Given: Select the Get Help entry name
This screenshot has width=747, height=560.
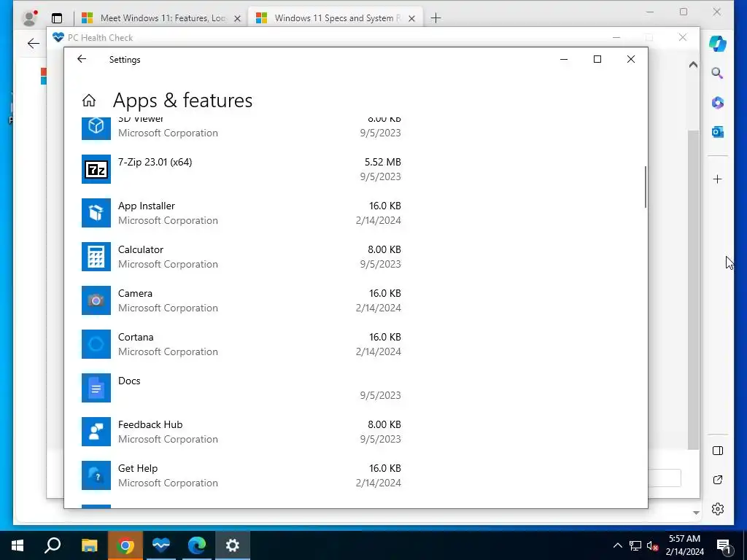Looking at the screenshot, I should 138,469.
